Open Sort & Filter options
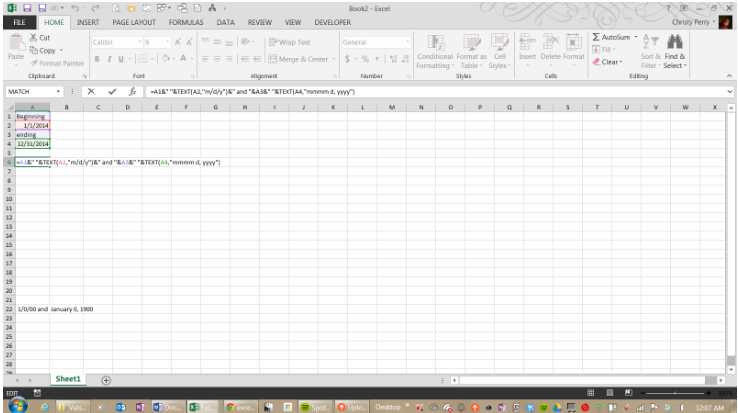The height and width of the screenshot is (413, 738). pyautogui.click(x=650, y=51)
